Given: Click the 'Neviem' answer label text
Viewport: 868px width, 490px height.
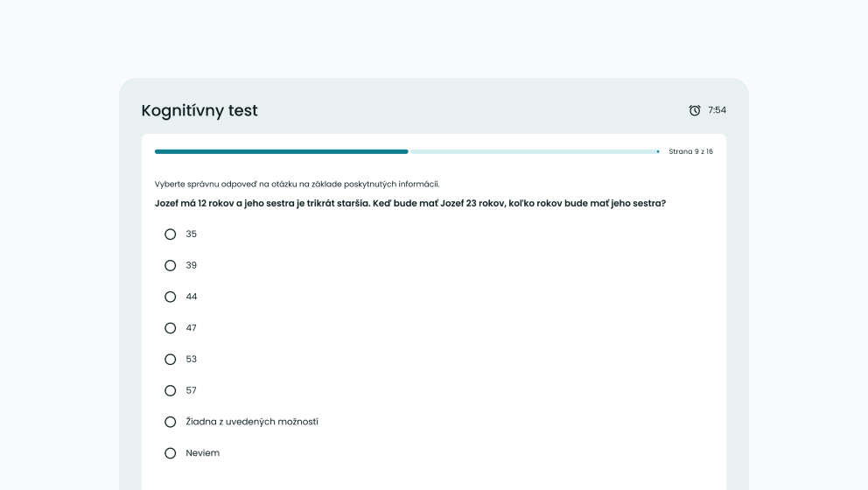Looking at the screenshot, I should coord(202,453).
